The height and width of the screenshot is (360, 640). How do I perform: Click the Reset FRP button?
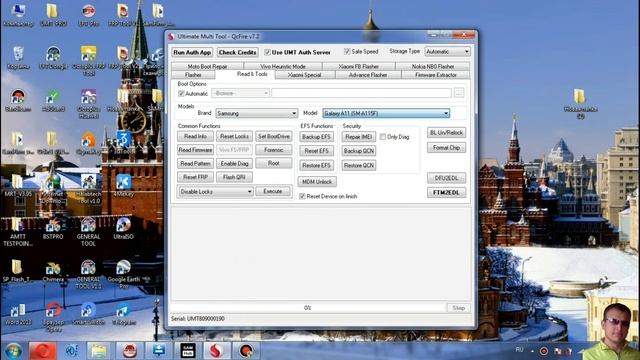click(195, 177)
